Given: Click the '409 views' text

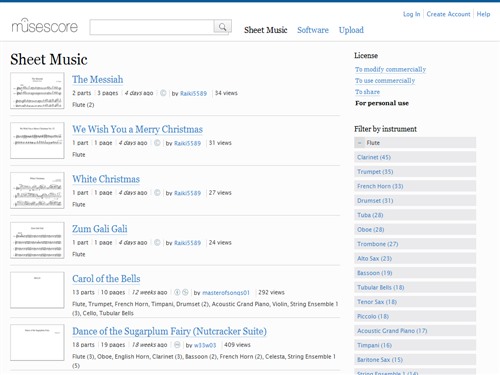Looking at the screenshot, I should pos(237,345).
